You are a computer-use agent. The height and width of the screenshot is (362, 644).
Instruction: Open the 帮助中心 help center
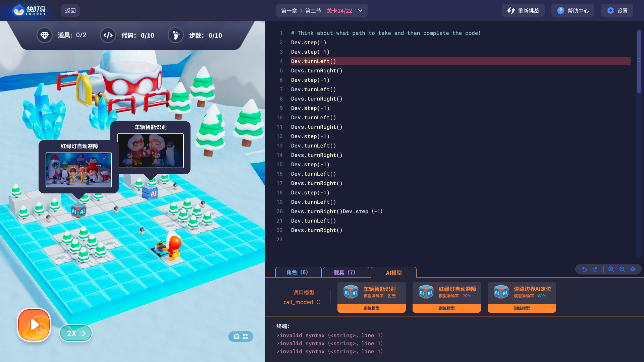[x=573, y=11]
